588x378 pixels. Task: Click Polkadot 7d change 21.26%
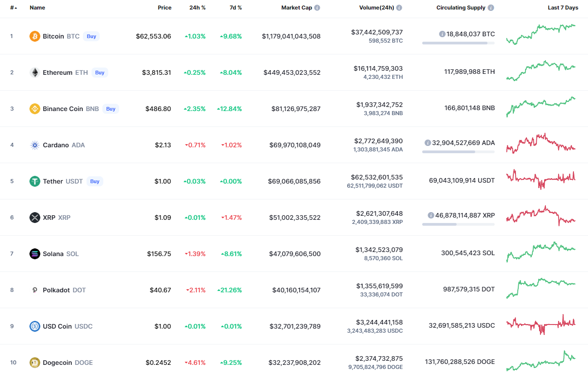pyautogui.click(x=230, y=290)
